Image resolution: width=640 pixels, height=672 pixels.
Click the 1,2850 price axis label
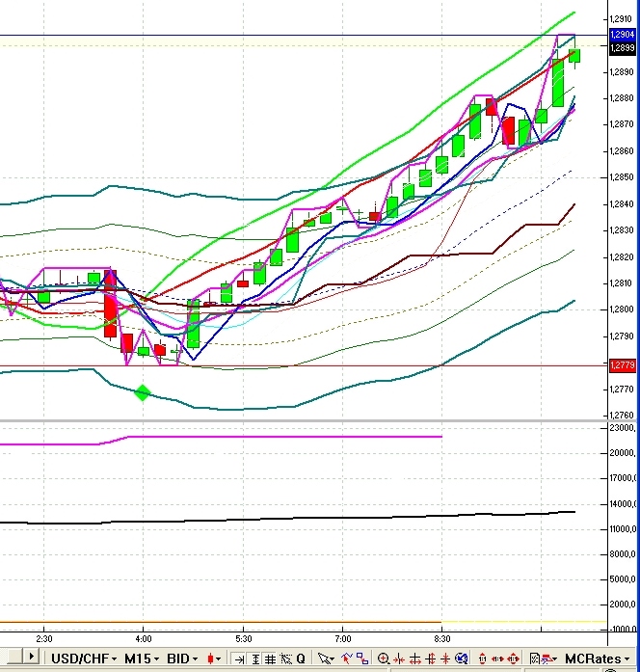click(x=621, y=177)
